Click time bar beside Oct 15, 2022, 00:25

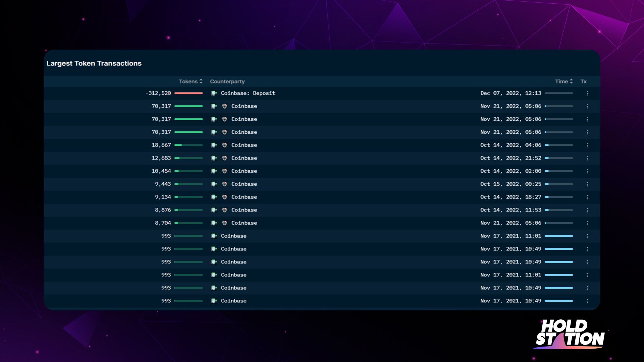[559, 184]
